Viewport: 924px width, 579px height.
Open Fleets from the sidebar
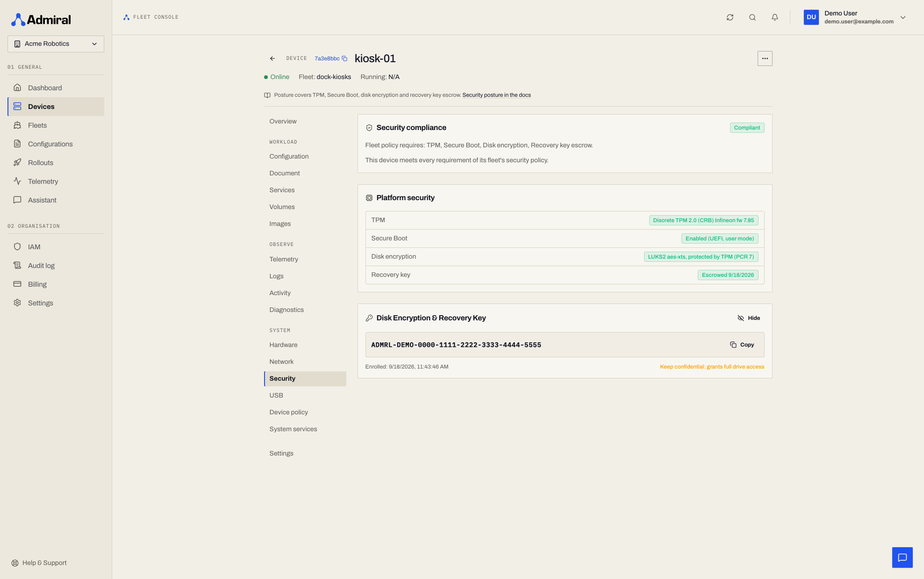56,125
